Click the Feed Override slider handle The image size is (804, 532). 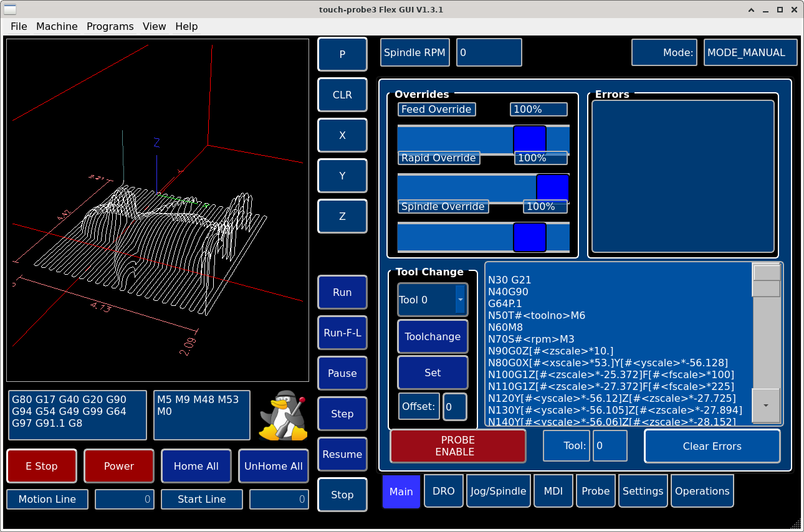[530, 140]
